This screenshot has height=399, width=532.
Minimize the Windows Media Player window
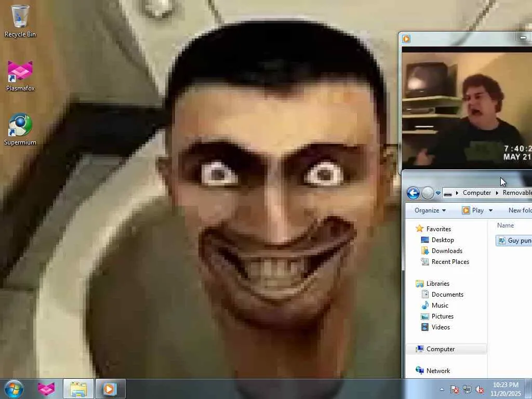(x=523, y=37)
